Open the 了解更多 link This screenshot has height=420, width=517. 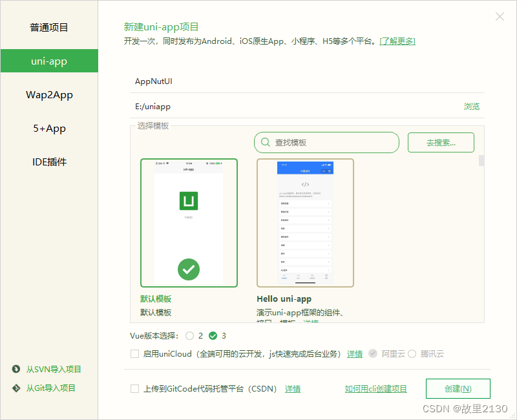[397, 41]
